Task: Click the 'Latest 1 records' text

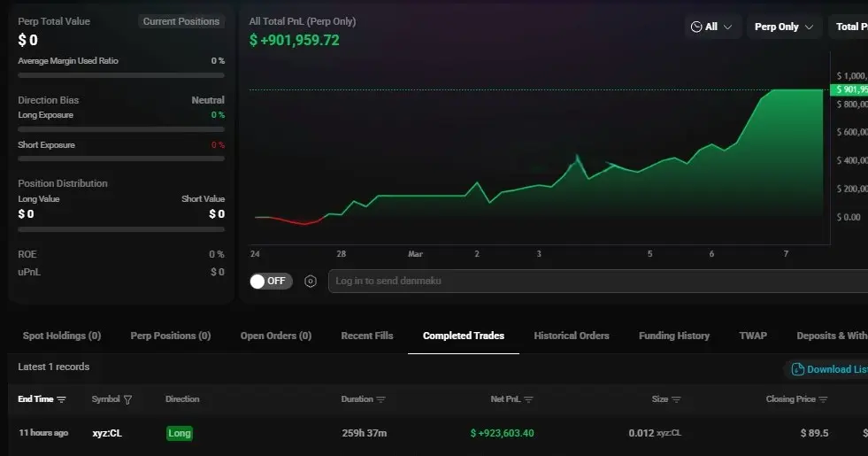Action: tap(54, 367)
